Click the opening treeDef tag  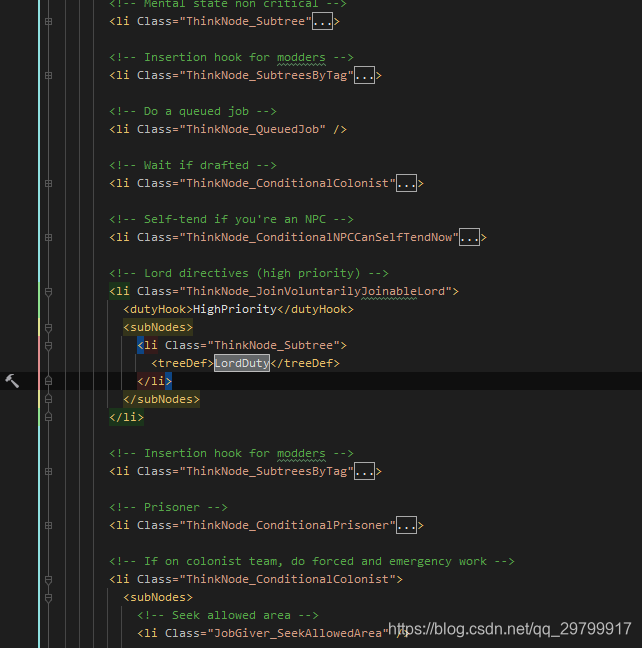[x=182, y=363]
